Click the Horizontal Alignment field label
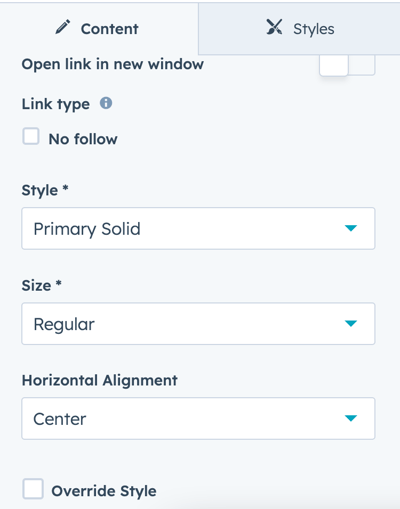Image resolution: width=400 pixels, height=509 pixels. tap(100, 380)
